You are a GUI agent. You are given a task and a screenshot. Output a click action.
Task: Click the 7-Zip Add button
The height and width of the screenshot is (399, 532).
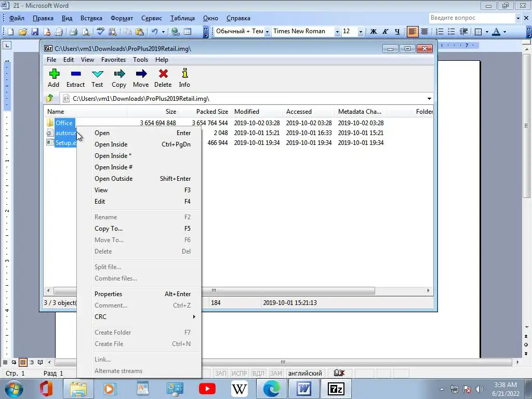point(54,78)
